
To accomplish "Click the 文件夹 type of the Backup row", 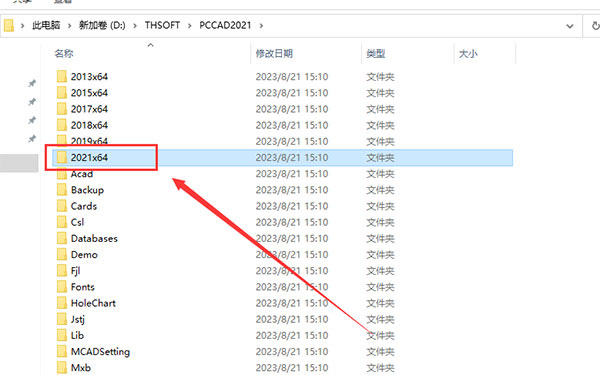I will coord(380,190).
